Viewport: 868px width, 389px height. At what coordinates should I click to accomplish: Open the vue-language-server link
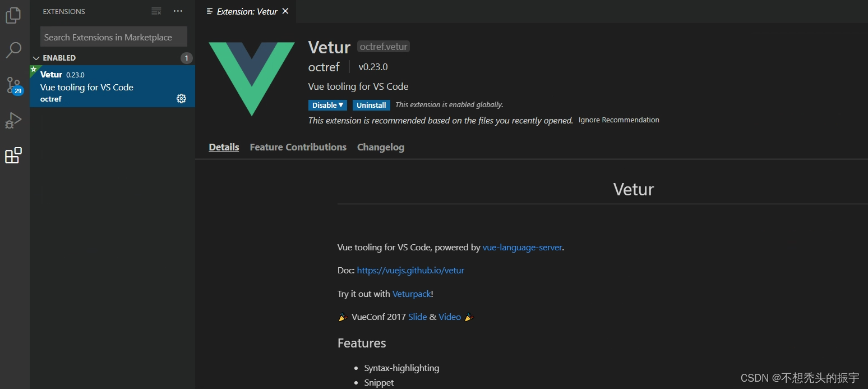click(522, 247)
